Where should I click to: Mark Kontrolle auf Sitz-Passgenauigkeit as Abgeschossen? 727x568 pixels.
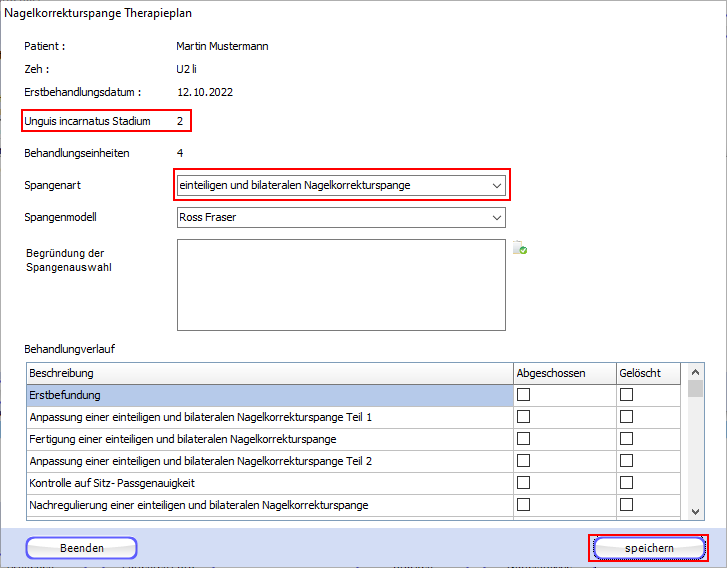click(523, 483)
